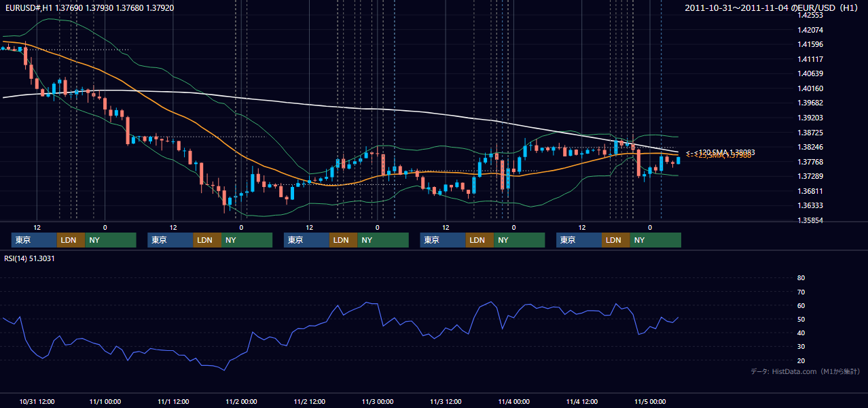The height and width of the screenshot is (408, 868).
Task: Click price axis value 1.39203
Action: [x=810, y=118]
